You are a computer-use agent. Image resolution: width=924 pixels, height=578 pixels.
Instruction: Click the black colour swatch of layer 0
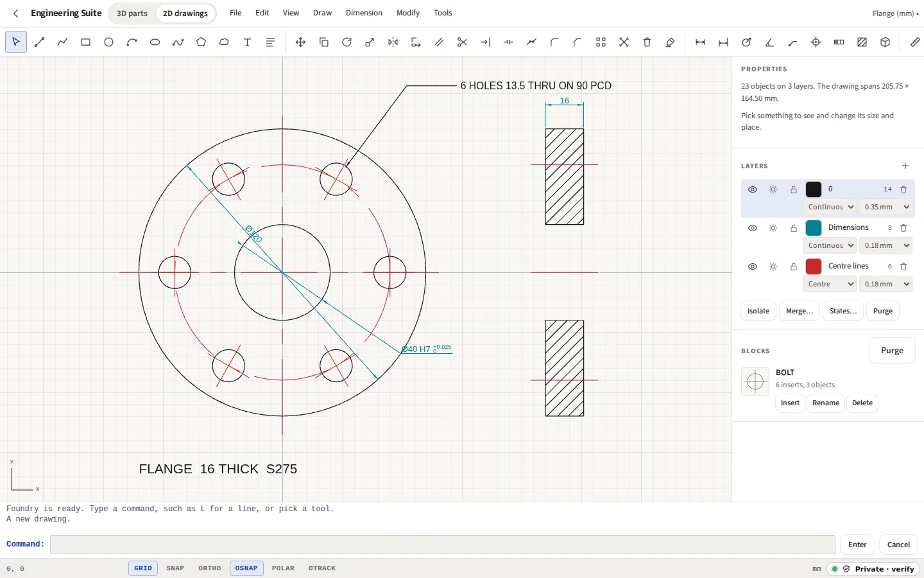(814, 189)
